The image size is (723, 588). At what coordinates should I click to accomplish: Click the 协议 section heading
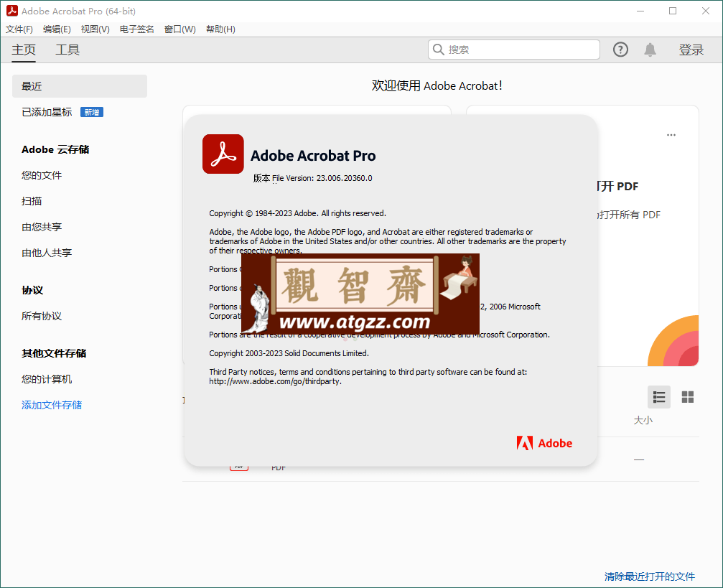(32, 290)
